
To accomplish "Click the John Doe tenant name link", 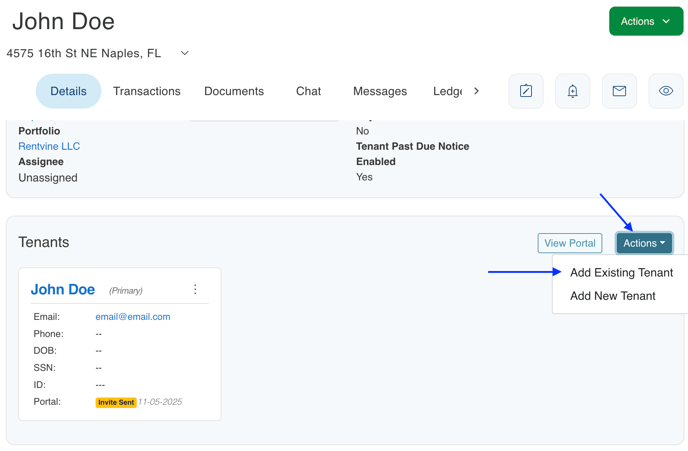I will 63,289.
